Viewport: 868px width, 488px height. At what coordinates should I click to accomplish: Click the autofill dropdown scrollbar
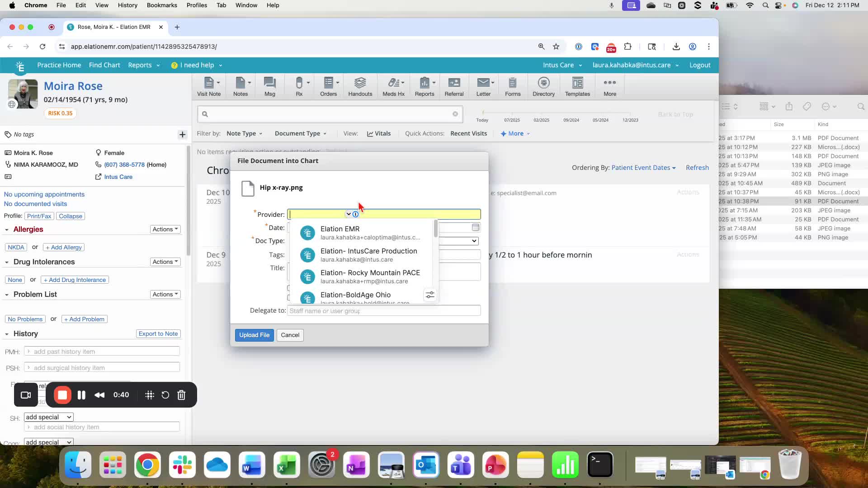click(435, 229)
